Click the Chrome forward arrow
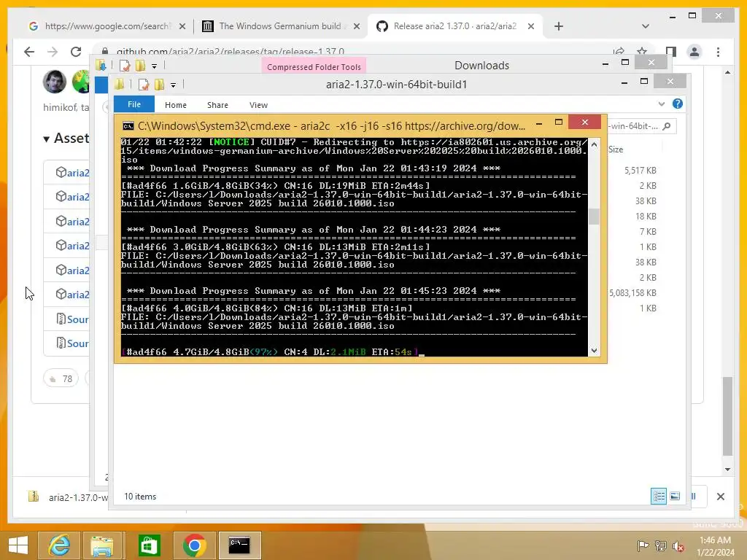747x560 pixels. click(x=53, y=52)
